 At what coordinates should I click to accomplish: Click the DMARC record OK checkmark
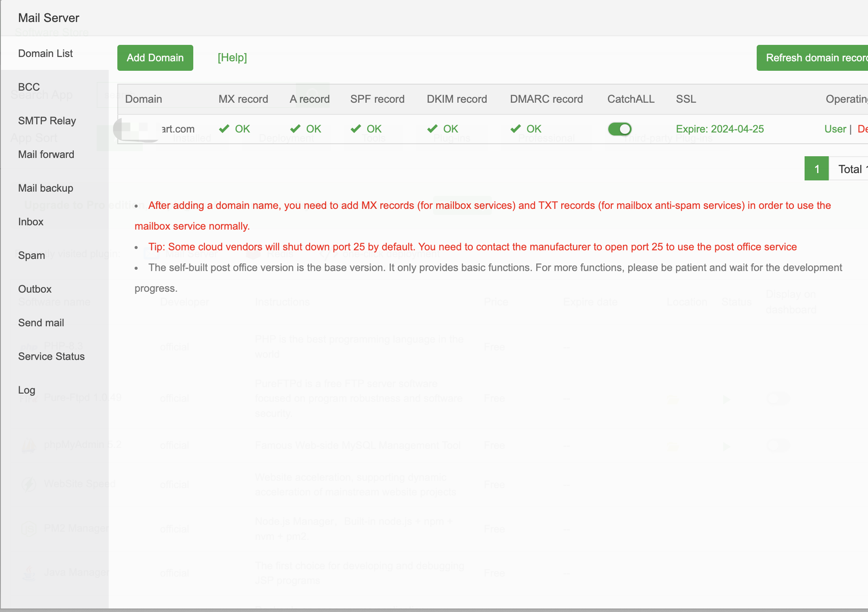(x=516, y=129)
